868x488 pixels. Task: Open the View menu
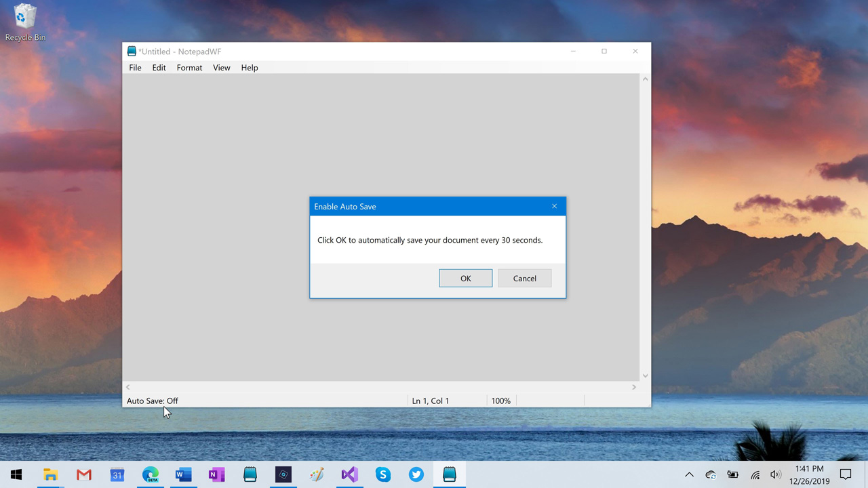tap(221, 68)
